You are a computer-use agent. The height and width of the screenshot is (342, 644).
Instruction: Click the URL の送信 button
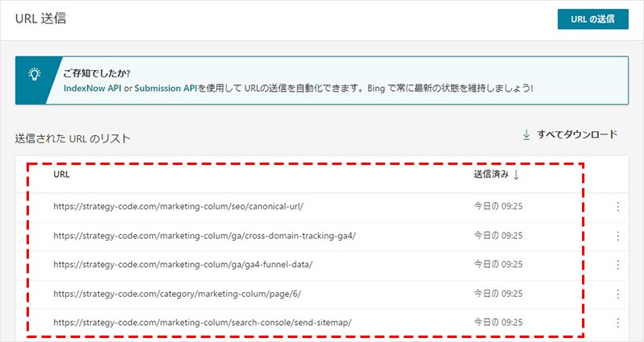pos(592,20)
